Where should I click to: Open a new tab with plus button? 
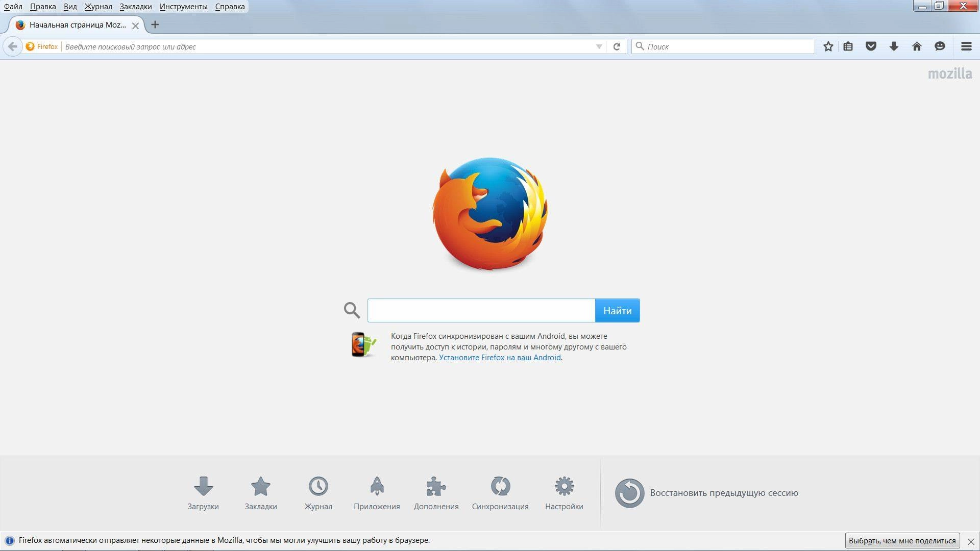click(155, 24)
